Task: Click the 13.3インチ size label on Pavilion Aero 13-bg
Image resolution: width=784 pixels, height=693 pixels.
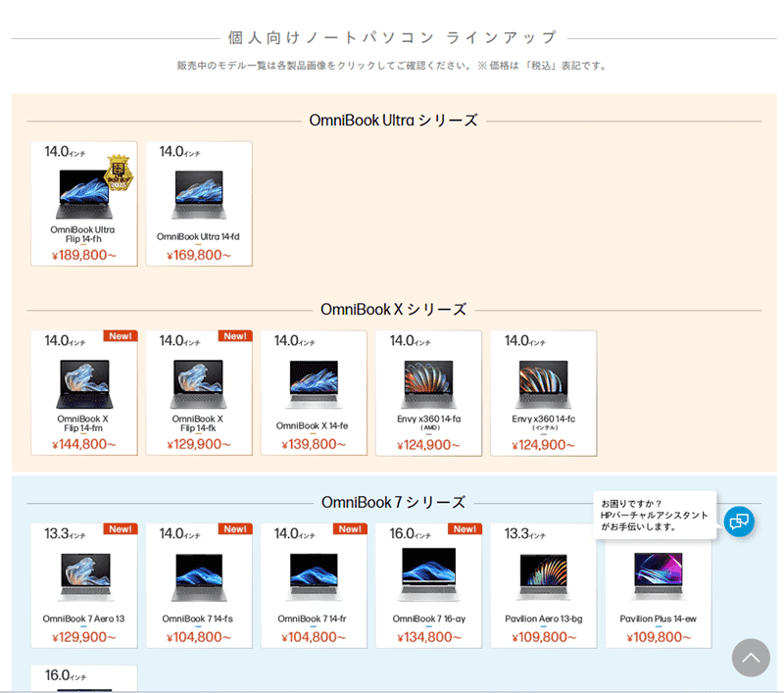Action: coord(525,534)
